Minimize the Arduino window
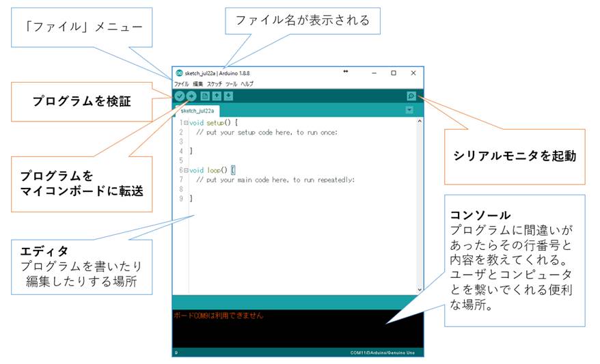 click(374, 73)
